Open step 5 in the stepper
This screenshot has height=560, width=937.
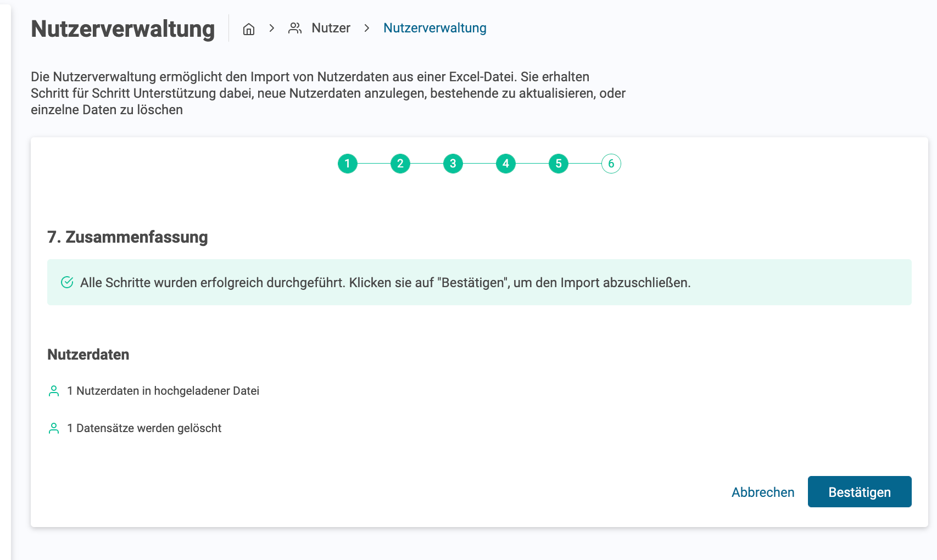tap(558, 164)
